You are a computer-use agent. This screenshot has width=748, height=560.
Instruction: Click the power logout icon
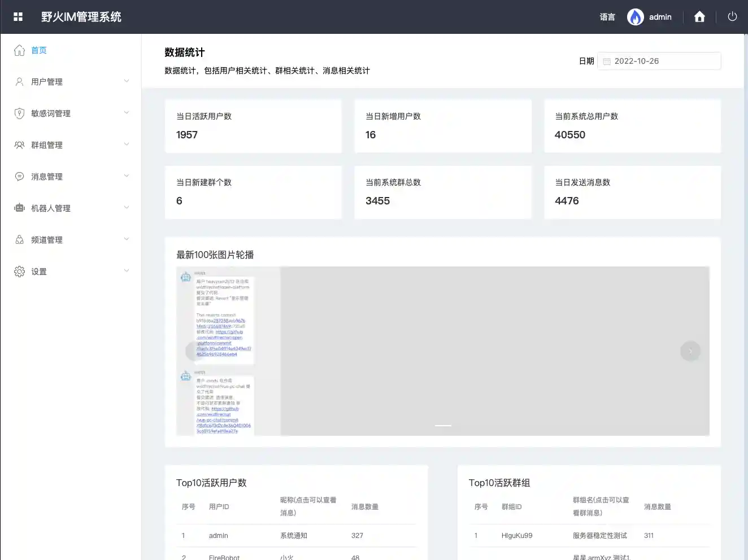pyautogui.click(x=732, y=17)
